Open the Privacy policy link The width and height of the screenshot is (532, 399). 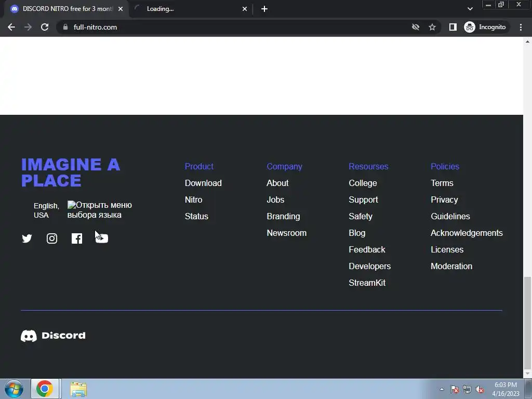[445, 200]
